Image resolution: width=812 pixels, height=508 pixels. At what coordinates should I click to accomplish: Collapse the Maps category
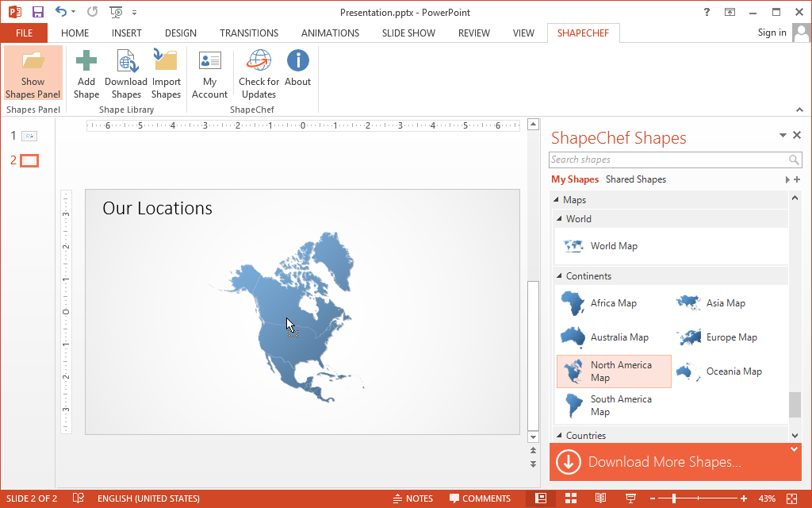click(556, 199)
